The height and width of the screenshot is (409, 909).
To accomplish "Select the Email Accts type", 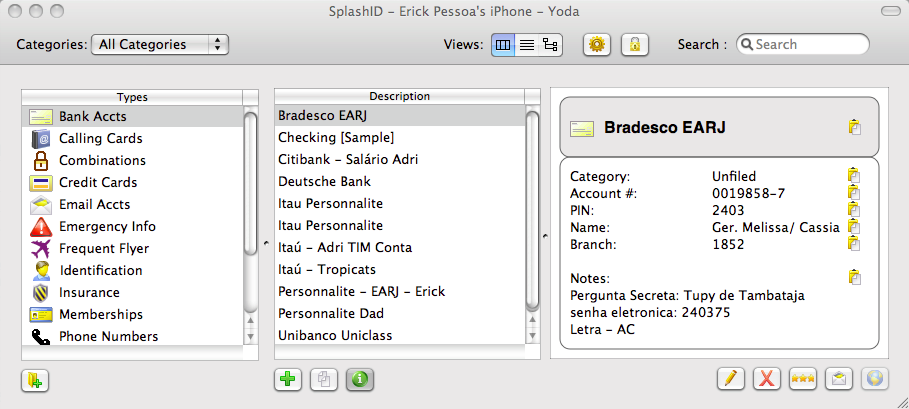I will 132,204.
